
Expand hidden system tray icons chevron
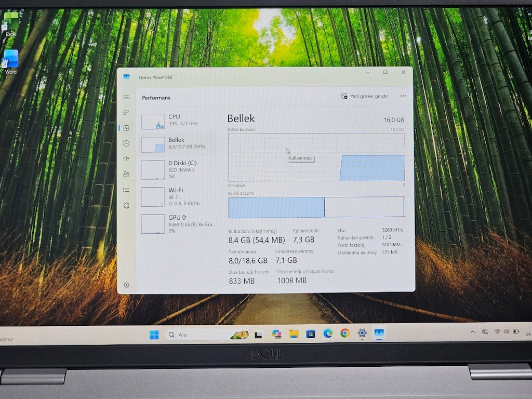(473, 332)
